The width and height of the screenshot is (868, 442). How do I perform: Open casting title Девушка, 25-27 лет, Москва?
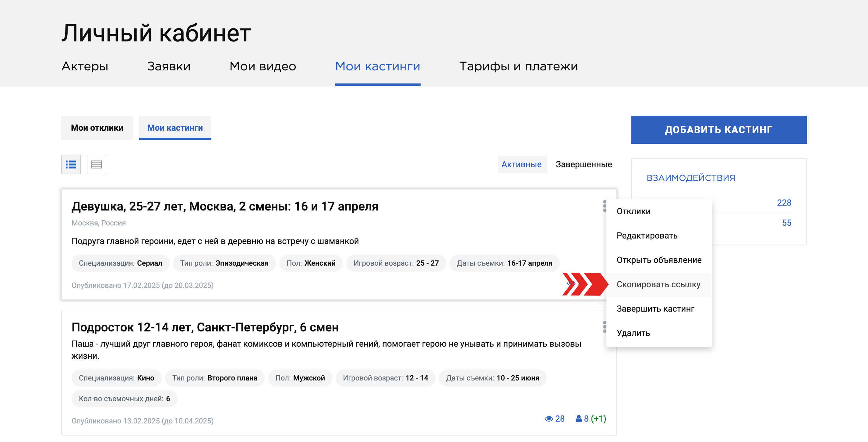click(x=225, y=206)
